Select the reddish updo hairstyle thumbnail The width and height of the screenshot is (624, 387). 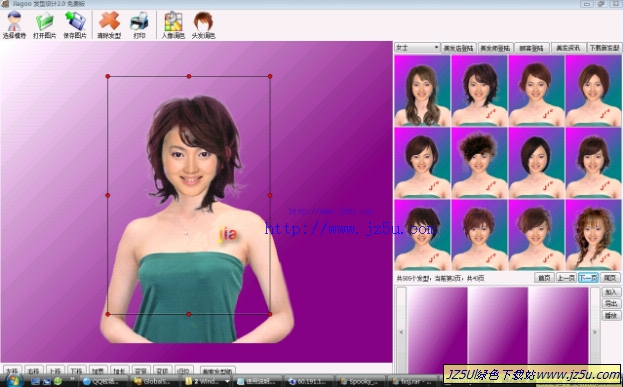tap(536, 91)
